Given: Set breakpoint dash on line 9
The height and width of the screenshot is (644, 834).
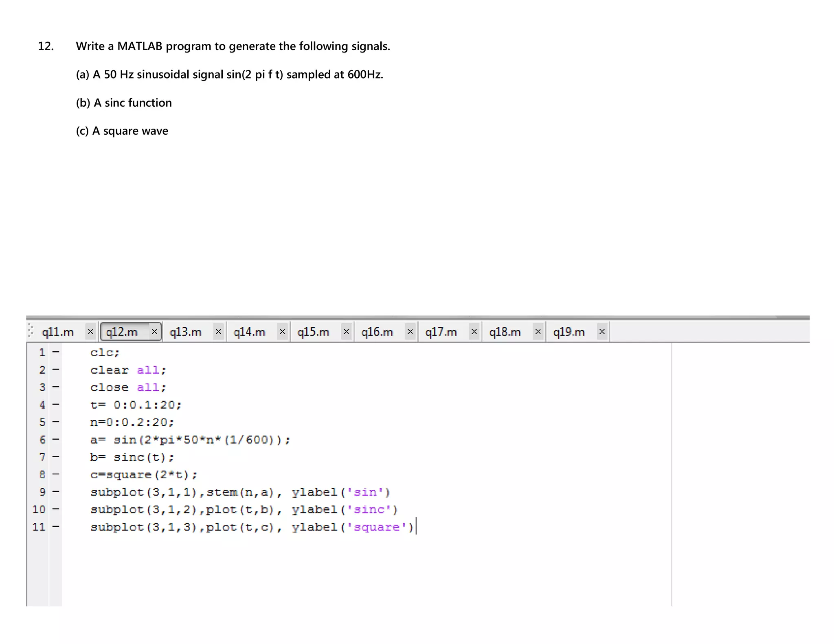Looking at the screenshot, I should 56,492.
